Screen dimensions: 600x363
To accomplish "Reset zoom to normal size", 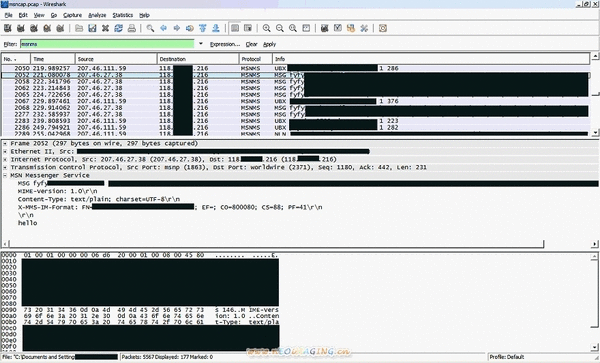I will [293, 28].
